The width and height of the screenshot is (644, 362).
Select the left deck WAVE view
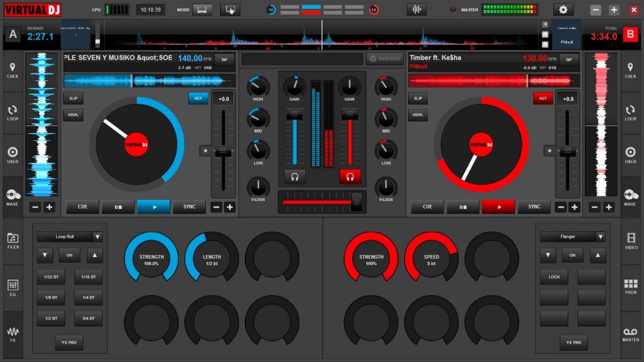[x=13, y=197]
